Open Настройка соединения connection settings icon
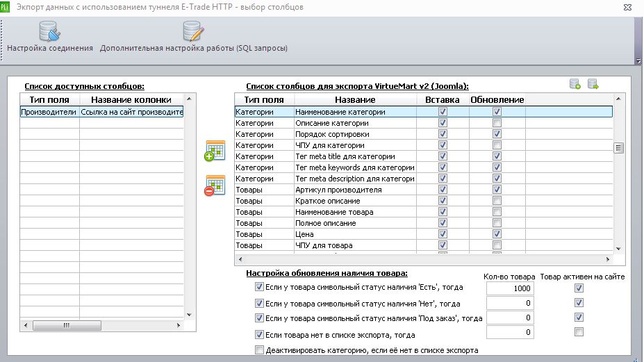 [x=50, y=32]
